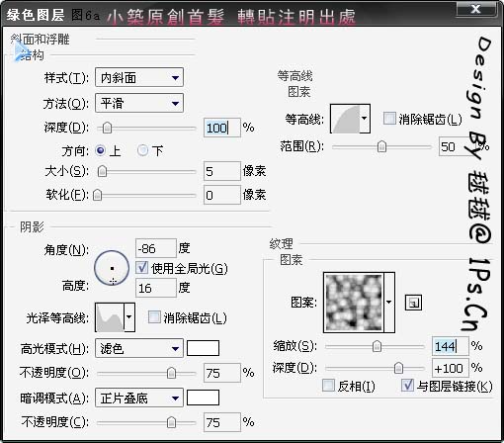Click the texture depth field showing +100
This screenshot has width=504, height=443.
(x=450, y=368)
